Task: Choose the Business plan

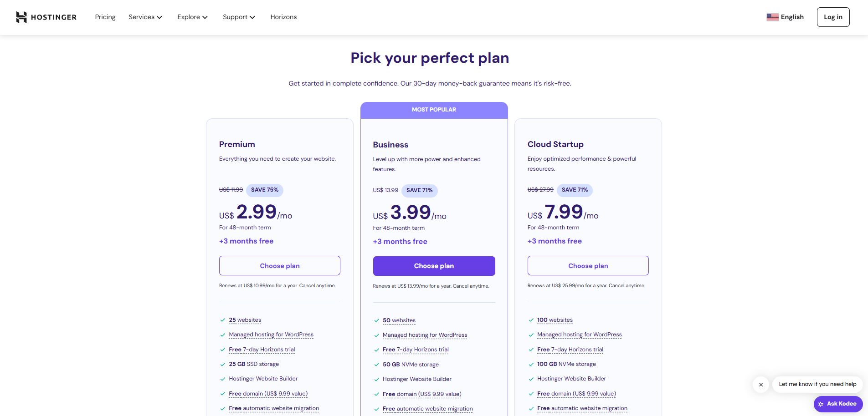Action: (434, 266)
